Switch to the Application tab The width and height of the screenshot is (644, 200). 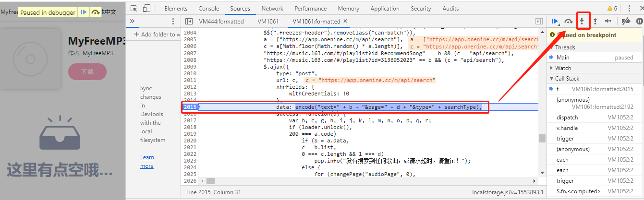[x=385, y=8]
